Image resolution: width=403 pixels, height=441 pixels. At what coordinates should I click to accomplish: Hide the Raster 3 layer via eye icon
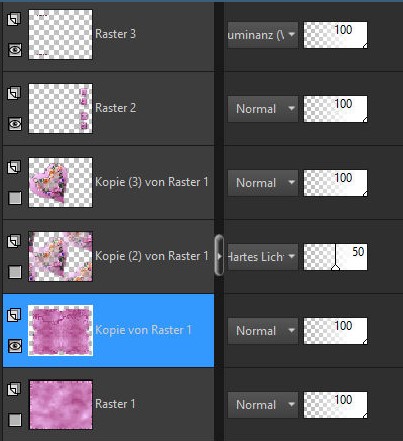point(15,50)
